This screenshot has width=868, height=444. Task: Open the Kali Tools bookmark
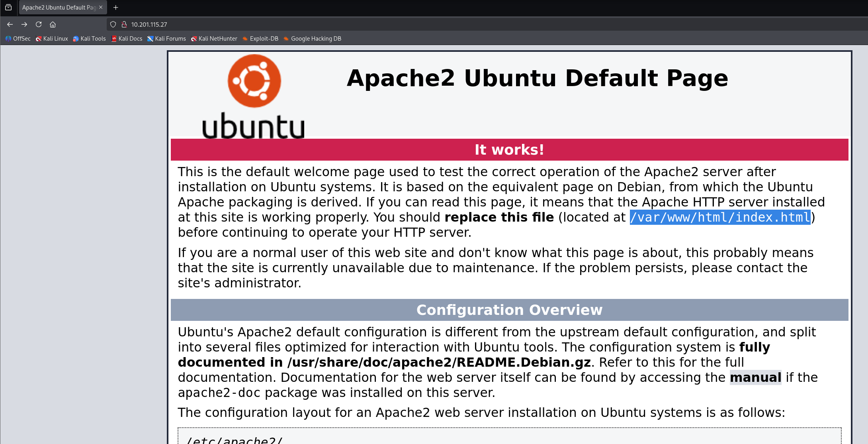click(x=89, y=39)
